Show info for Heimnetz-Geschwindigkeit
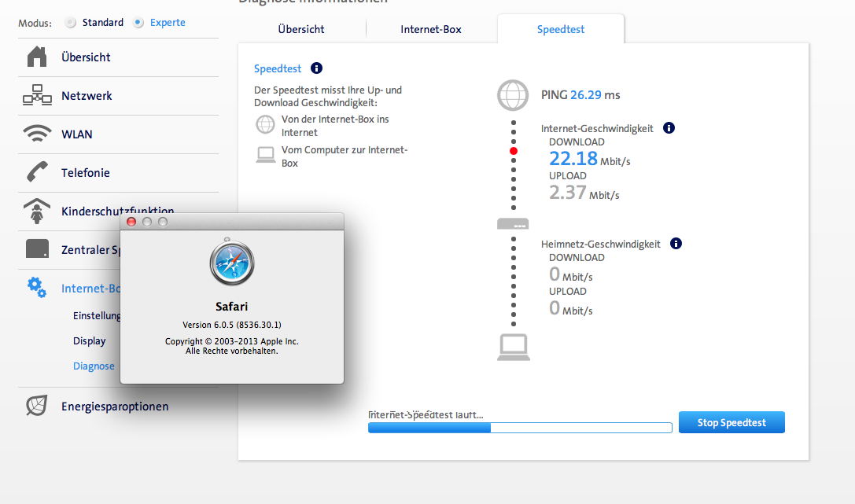The width and height of the screenshot is (855, 504). click(676, 244)
